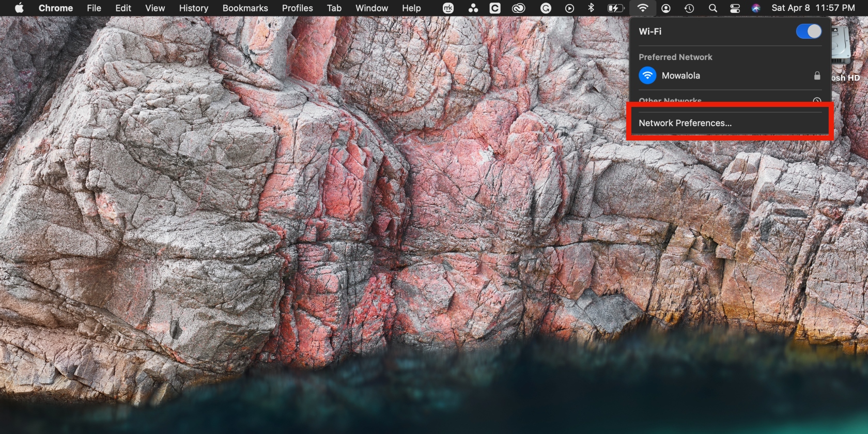
Task: Open the View menu
Action: point(155,8)
